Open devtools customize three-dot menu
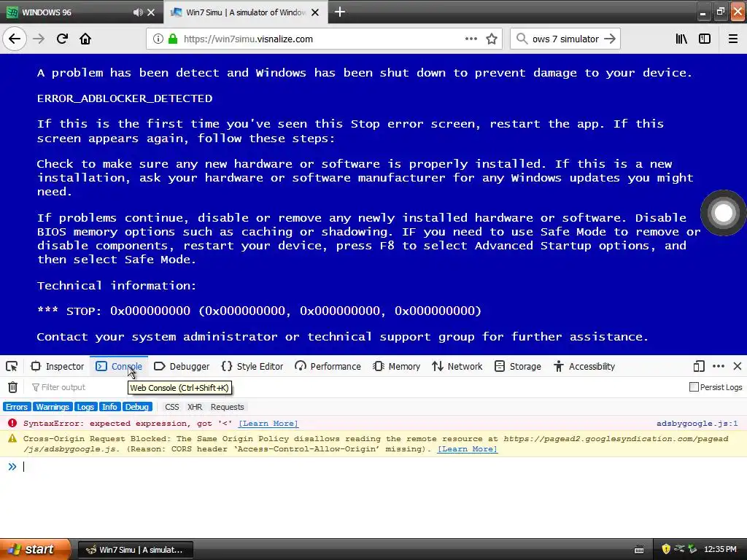The height and width of the screenshot is (560, 747). pyautogui.click(x=719, y=366)
